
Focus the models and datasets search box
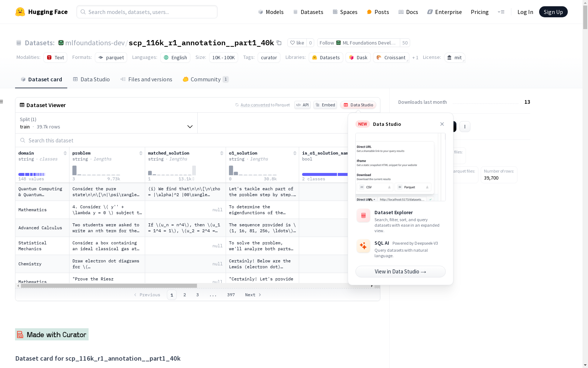pyautogui.click(x=147, y=12)
